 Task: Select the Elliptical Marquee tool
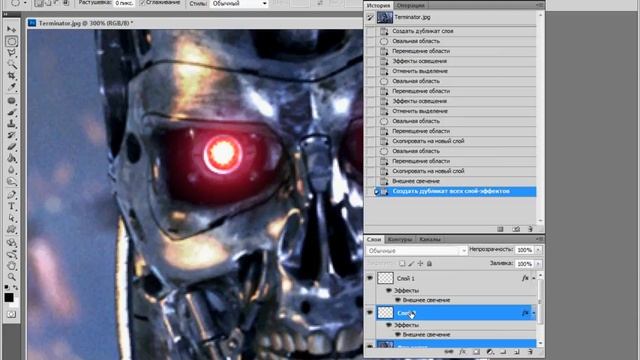[x=11, y=41]
